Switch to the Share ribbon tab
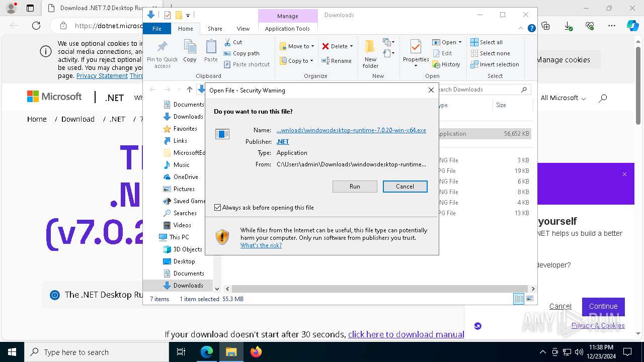Image resolution: width=644 pixels, height=362 pixels. 215,29
